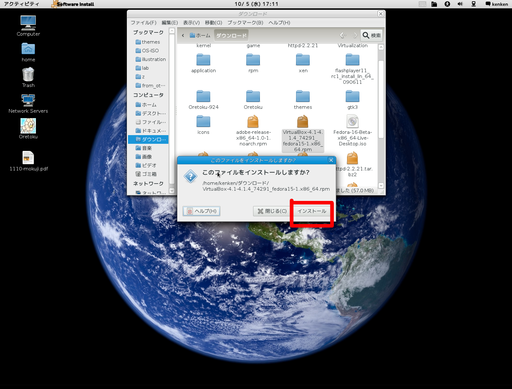Image resolution: width=512 pixels, height=389 pixels.
Task: Select the themes bookmark in the sidebar
Action: (148, 42)
